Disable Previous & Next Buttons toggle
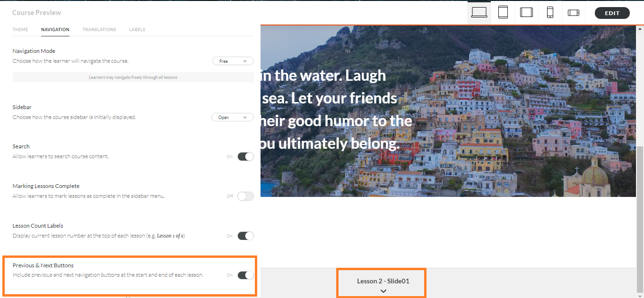The width and height of the screenshot is (644, 298). [x=245, y=275]
